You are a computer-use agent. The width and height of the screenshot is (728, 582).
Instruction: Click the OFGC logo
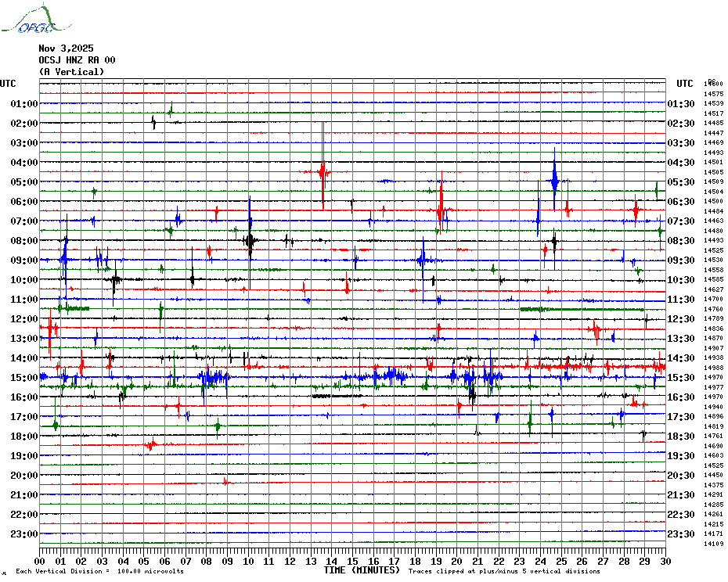[x=36, y=19]
